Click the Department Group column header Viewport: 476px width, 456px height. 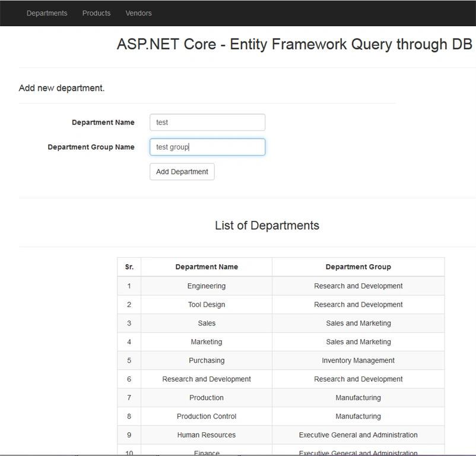tap(358, 267)
